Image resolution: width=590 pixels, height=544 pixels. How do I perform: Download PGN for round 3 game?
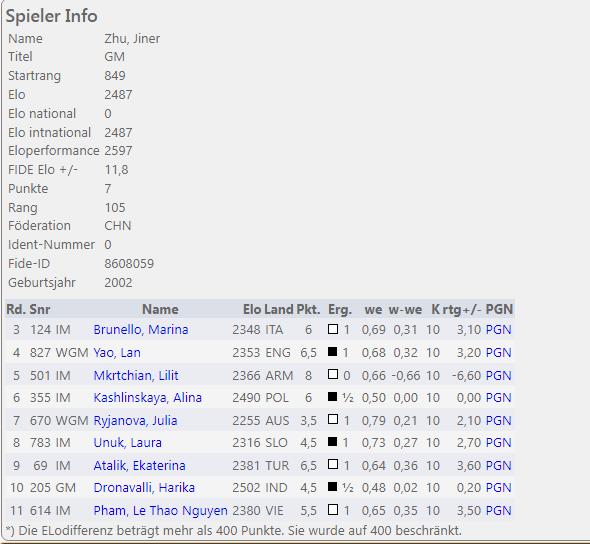(499, 330)
